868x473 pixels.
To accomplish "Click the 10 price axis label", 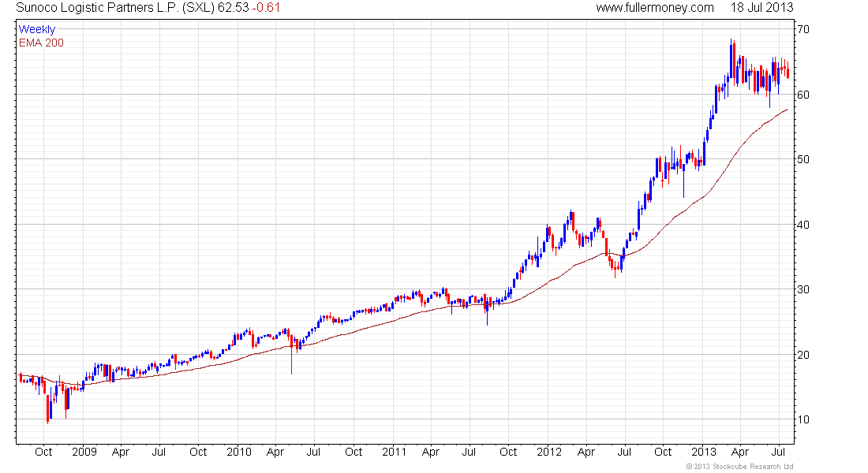I will 803,419.
